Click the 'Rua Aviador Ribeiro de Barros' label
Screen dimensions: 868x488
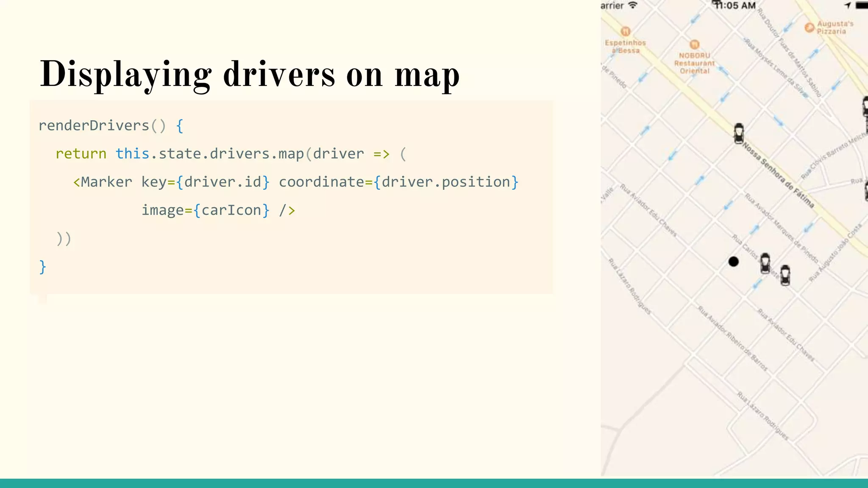tap(733, 339)
